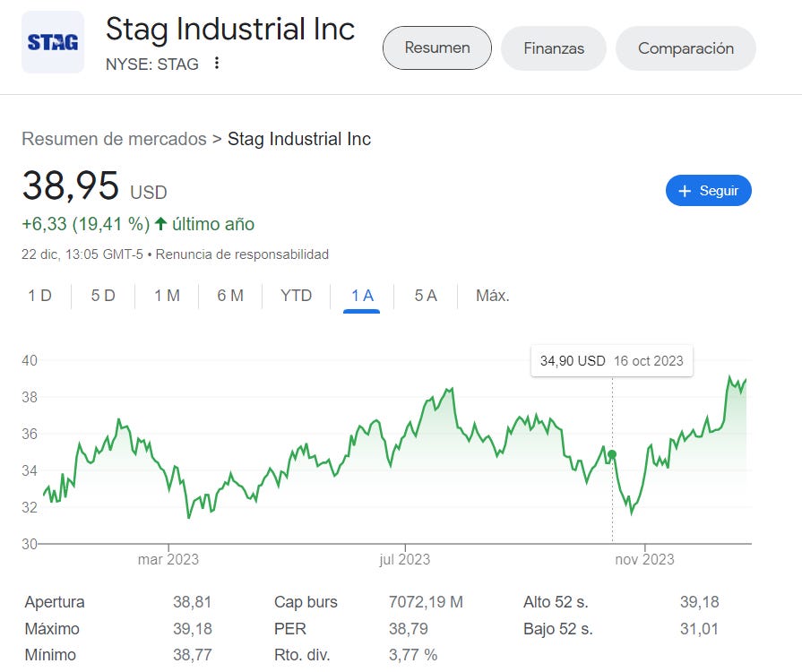Click the Máximo value 39,18
The image size is (802, 672).
tap(193, 628)
